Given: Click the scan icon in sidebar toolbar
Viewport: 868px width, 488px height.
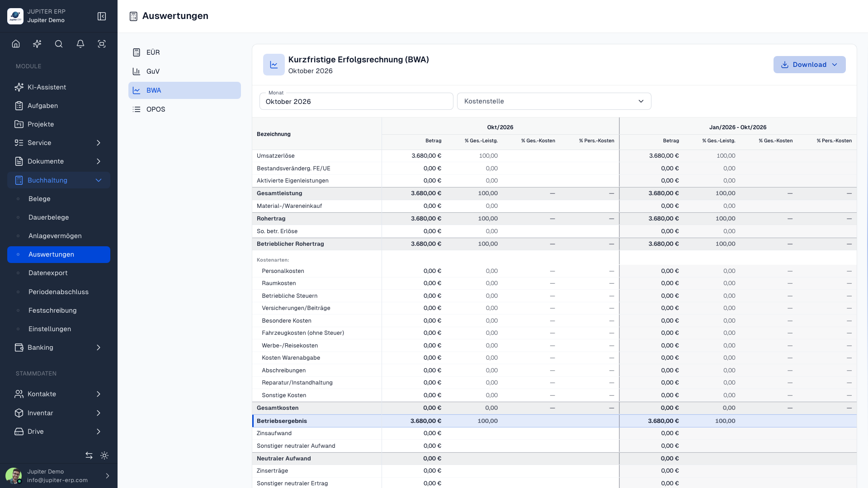Looking at the screenshot, I should point(102,44).
